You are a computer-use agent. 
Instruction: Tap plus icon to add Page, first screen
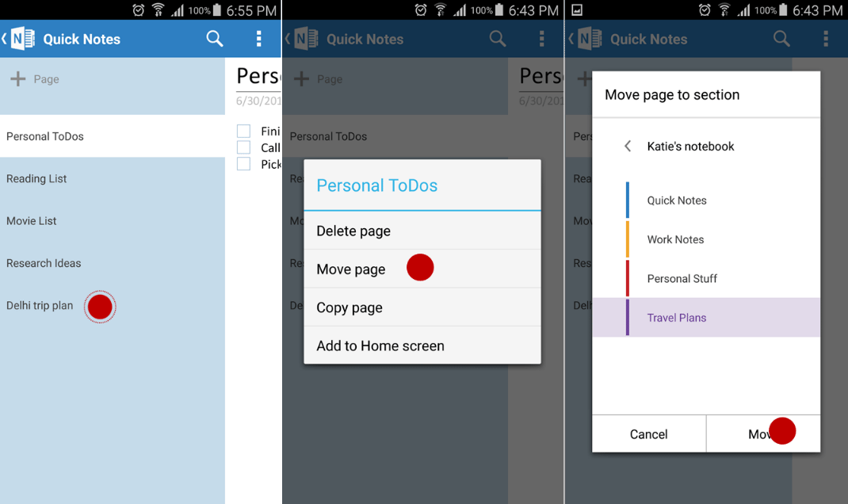(18, 79)
